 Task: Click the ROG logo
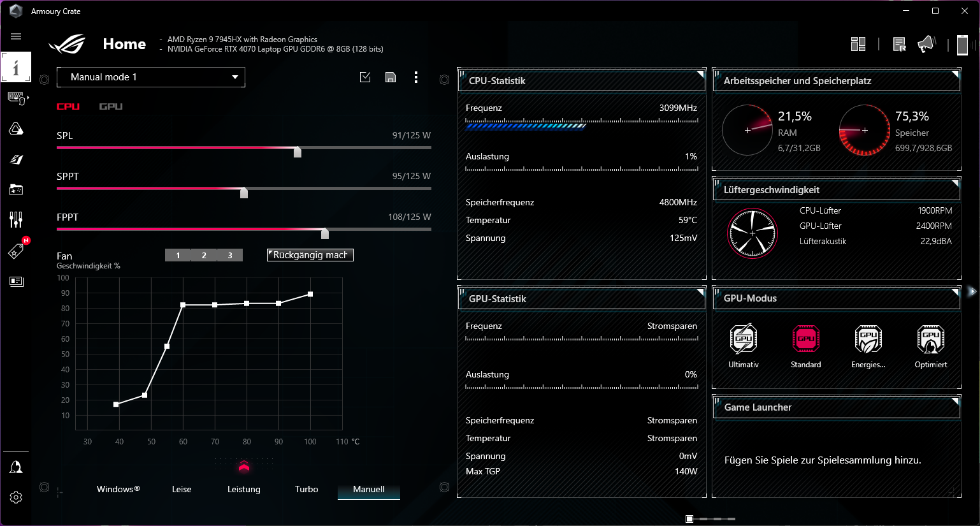68,44
